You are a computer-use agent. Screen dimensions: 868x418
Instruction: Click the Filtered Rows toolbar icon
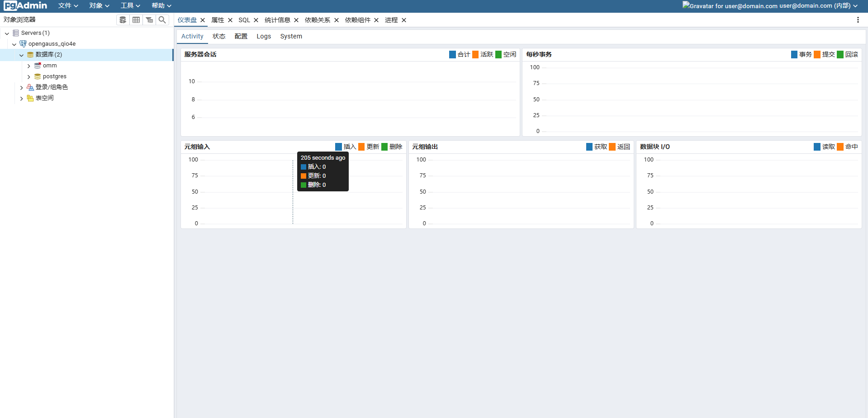point(149,20)
